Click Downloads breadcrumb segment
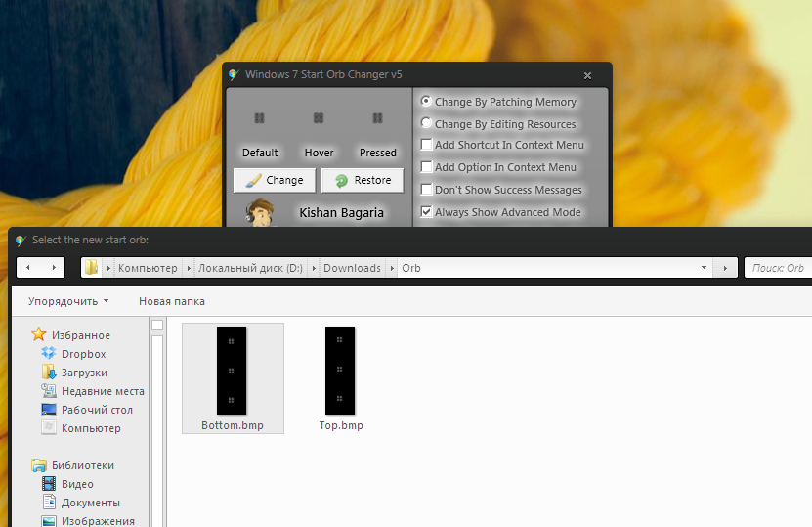Screen dimensions: 812x527 (x=352, y=268)
